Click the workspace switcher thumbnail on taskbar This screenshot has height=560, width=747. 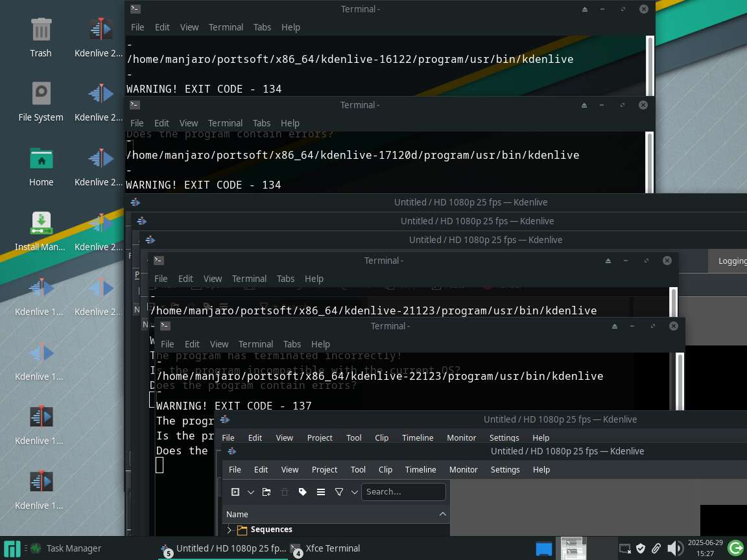coord(573,548)
